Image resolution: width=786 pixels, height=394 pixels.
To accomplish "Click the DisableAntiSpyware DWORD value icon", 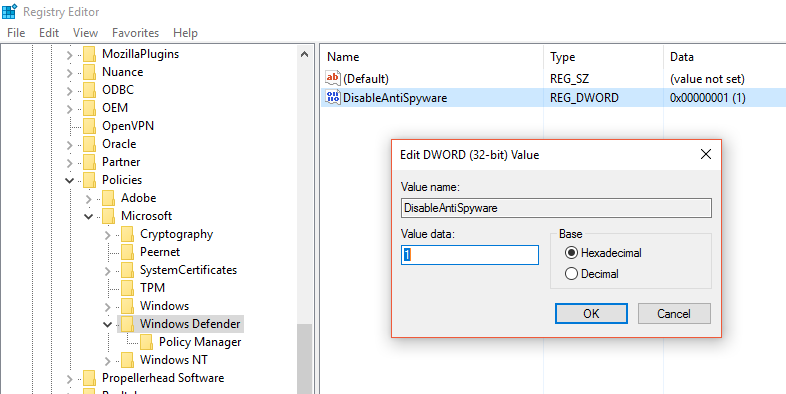I will (x=333, y=97).
